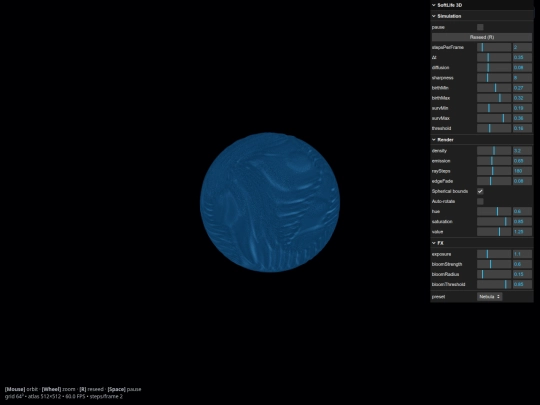Adjust the survMax slider
The height and width of the screenshot is (405, 540).
494,118
